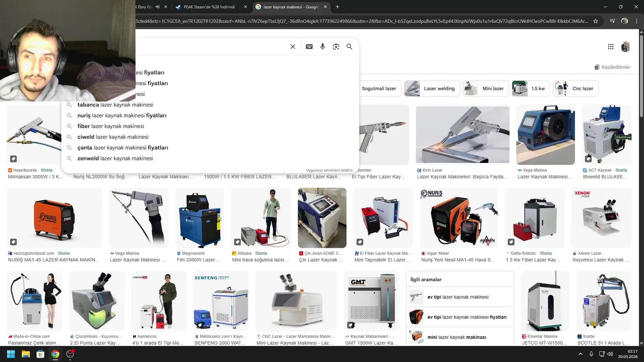Choose suggestion ciweld lazer kaynak makinesi

point(210,137)
